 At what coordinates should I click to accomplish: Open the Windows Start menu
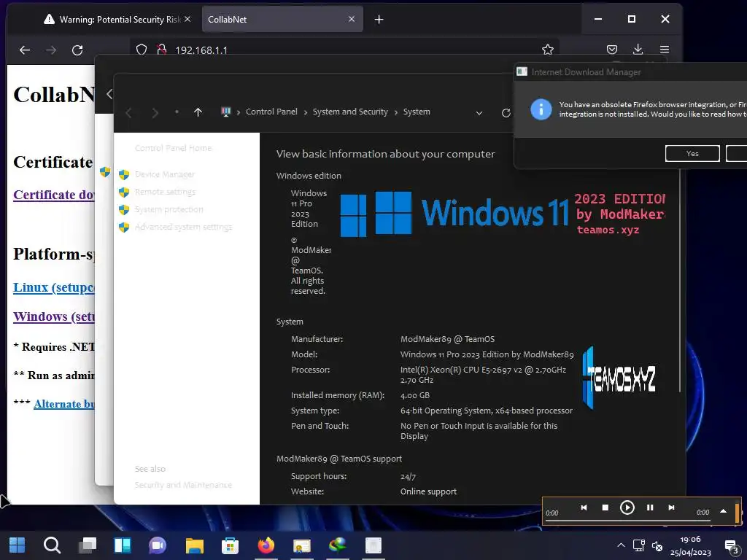pyautogui.click(x=18, y=545)
